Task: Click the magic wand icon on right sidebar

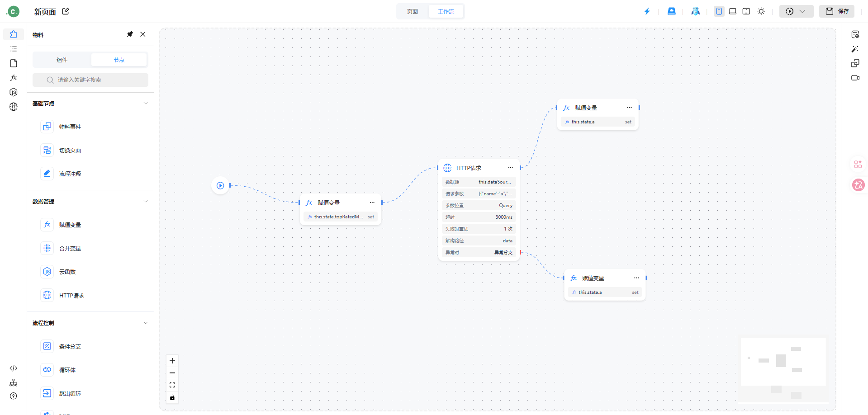Action: 855,49
